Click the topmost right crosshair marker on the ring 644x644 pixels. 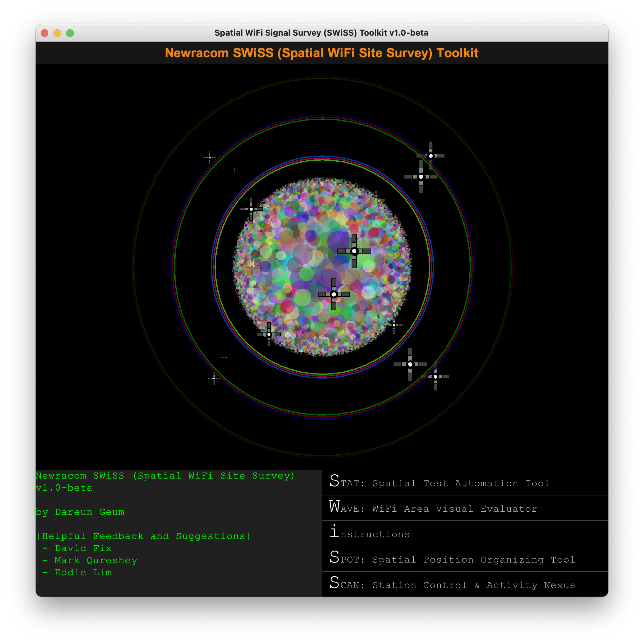[431, 156]
